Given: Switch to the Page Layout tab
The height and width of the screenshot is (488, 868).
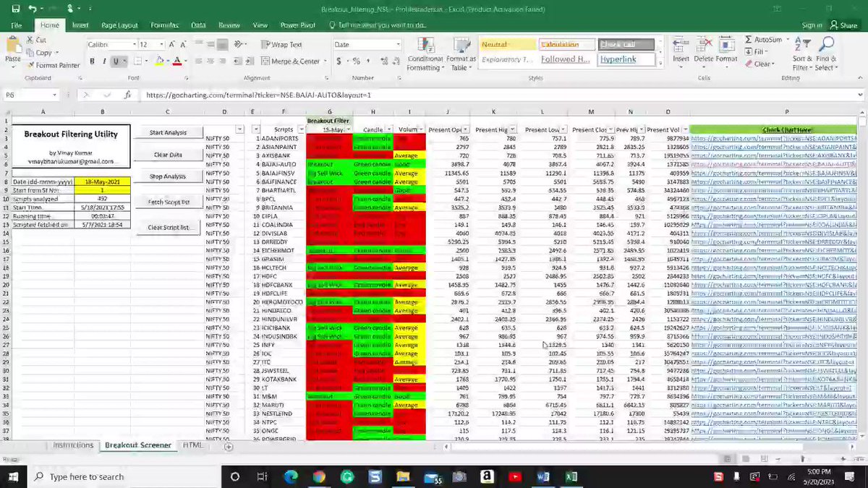Looking at the screenshot, I should (x=119, y=25).
